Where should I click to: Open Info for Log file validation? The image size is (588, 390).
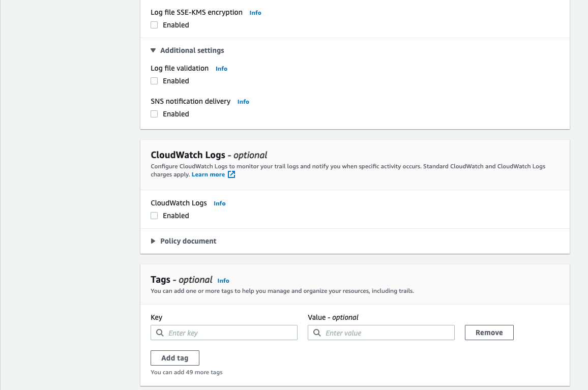(x=221, y=69)
